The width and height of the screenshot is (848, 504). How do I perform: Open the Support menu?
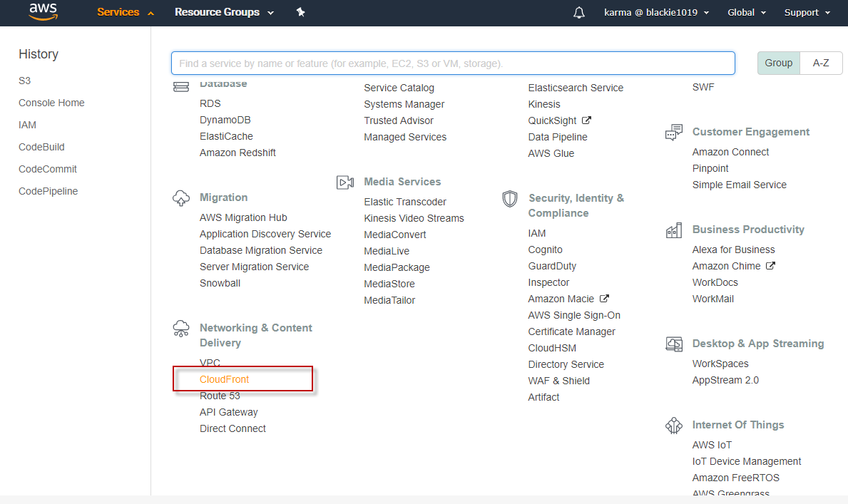point(807,12)
